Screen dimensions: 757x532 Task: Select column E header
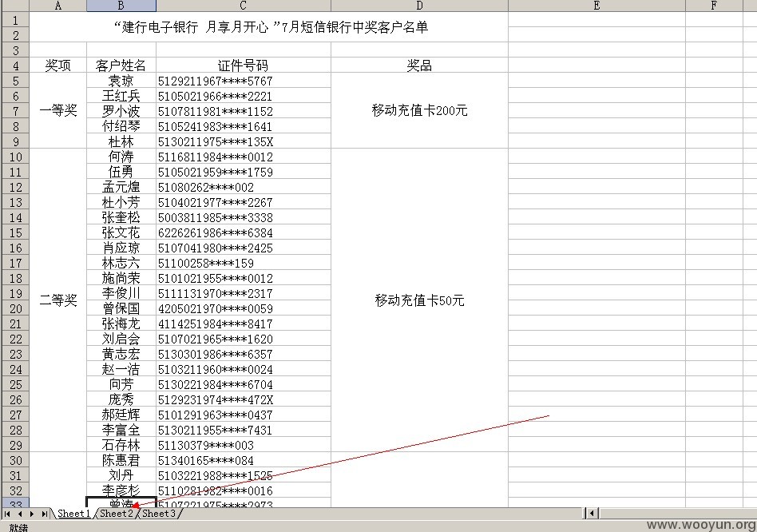pos(596,6)
